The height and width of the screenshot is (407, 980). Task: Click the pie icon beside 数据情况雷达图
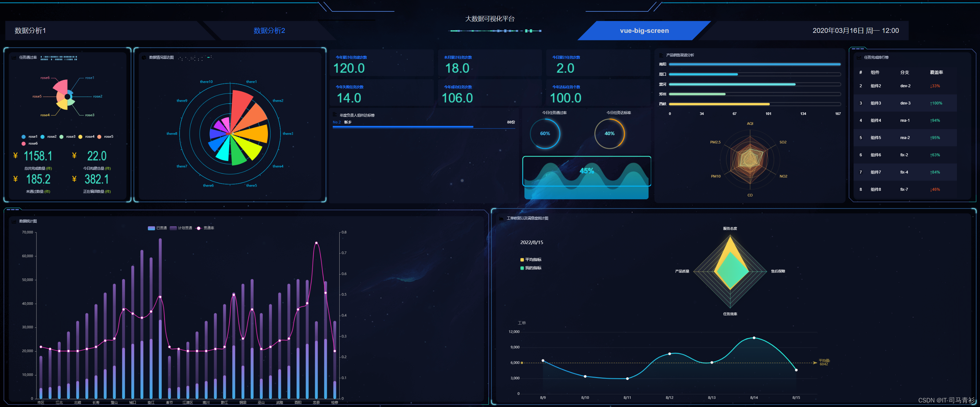point(144,57)
